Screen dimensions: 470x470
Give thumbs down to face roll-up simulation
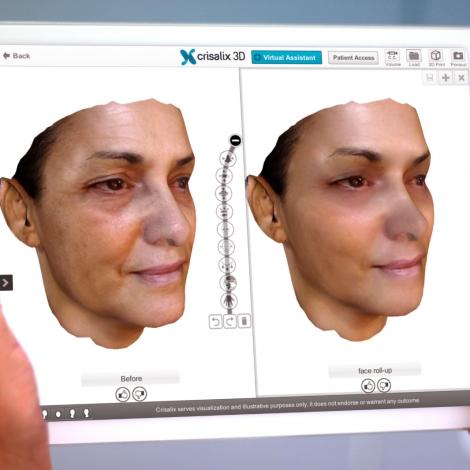click(x=384, y=386)
